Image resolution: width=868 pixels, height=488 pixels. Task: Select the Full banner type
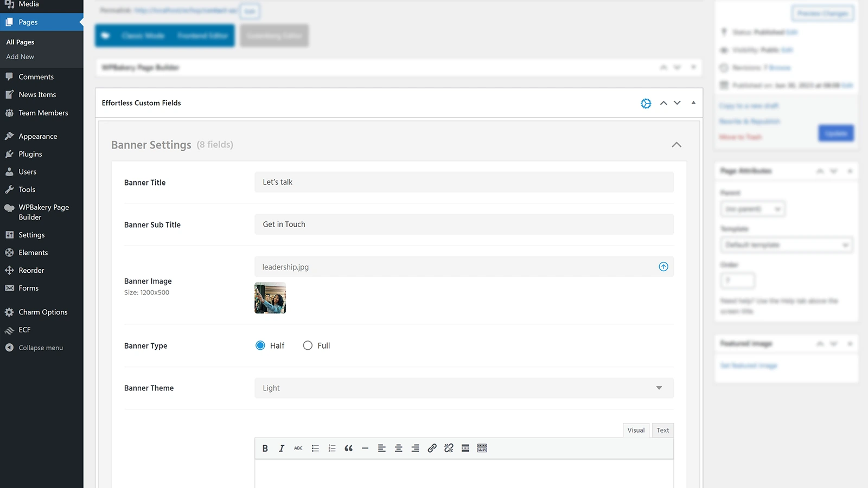[x=308, y=345]
